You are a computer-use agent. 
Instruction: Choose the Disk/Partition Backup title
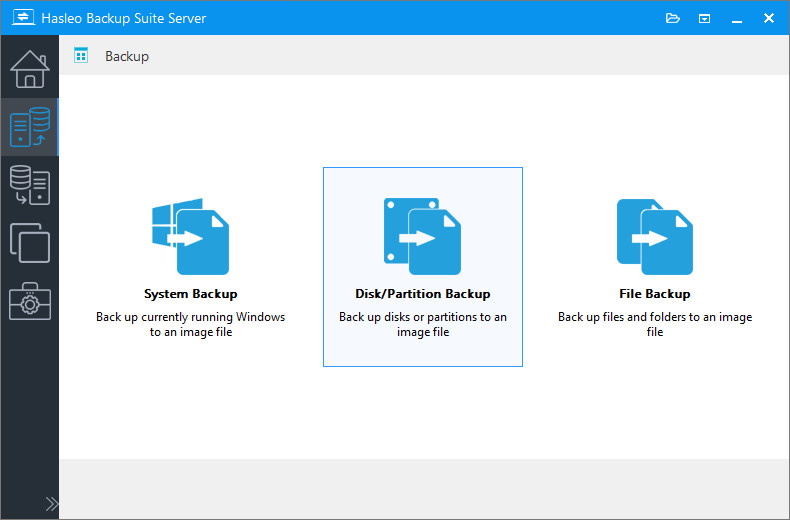click(x=423, y=294)
